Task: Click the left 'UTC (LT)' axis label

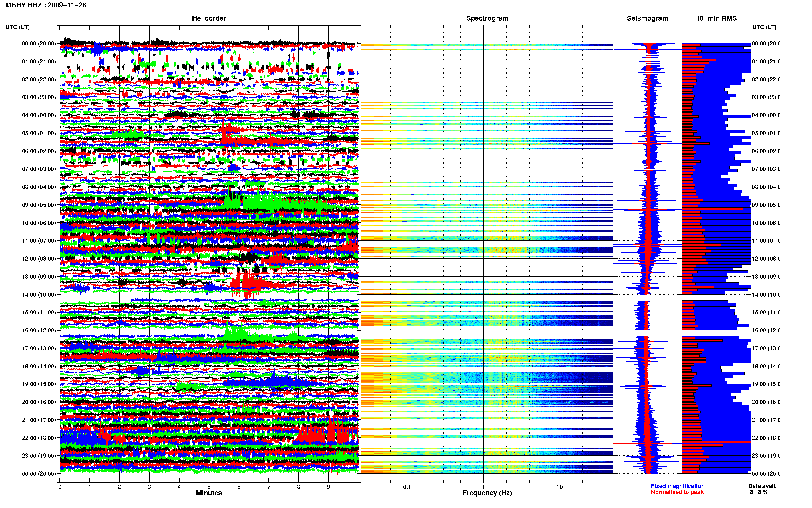Action: click(x=17, y=27)
